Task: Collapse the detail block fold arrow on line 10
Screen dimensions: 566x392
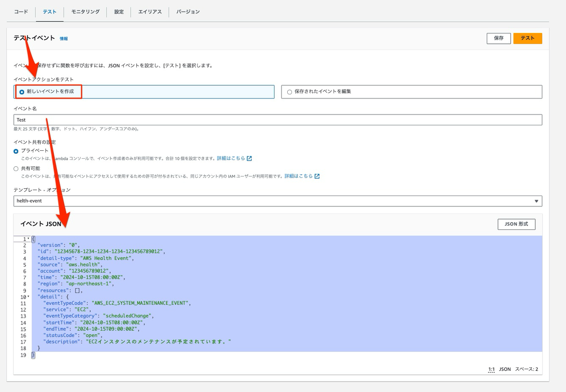Action: click(x=28, y=296)
